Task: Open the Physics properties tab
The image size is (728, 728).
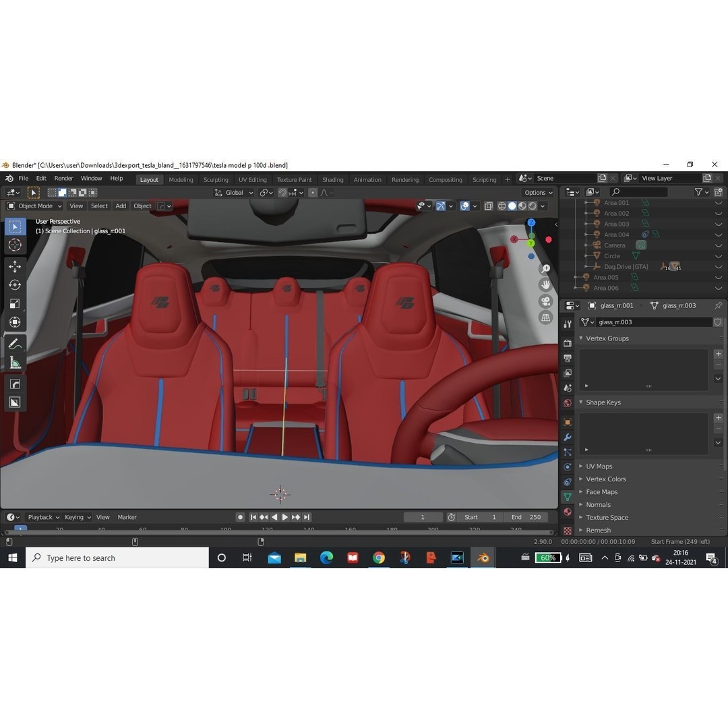Action: tap(568, 466)
